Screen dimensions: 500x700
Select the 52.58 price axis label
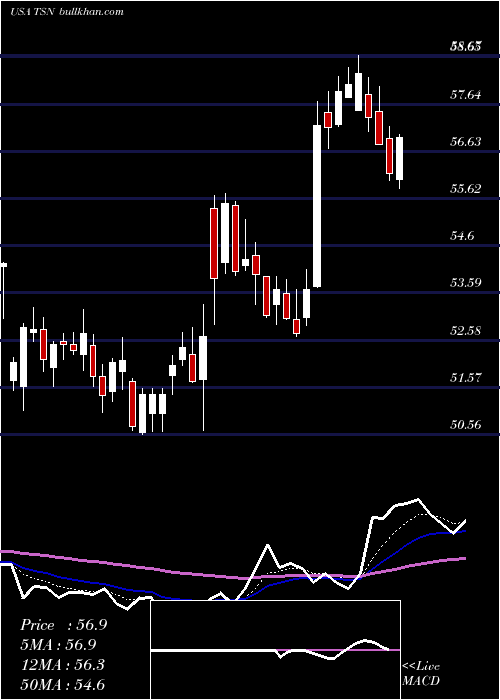coord(466,330)
